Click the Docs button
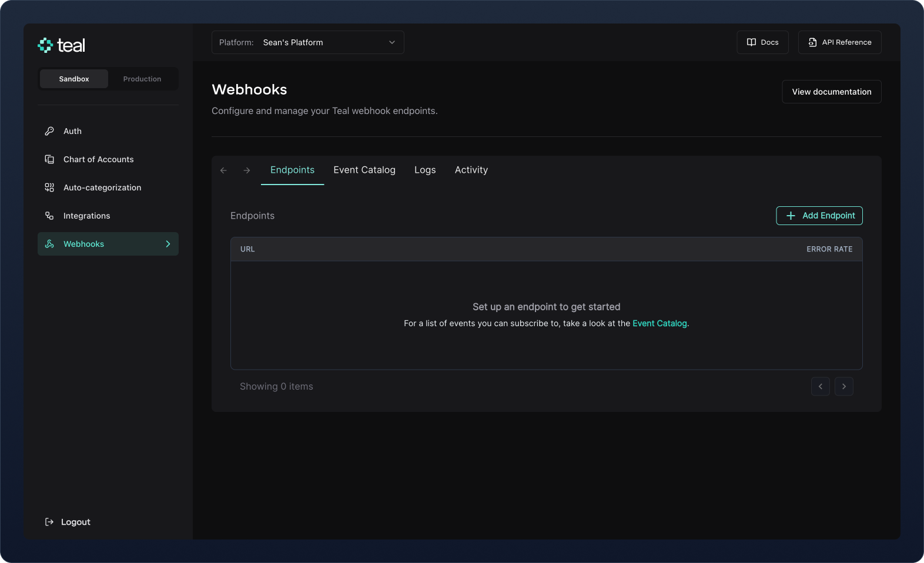Image resolution: width=924 pixels, height=563 pixels. [762, 42]
